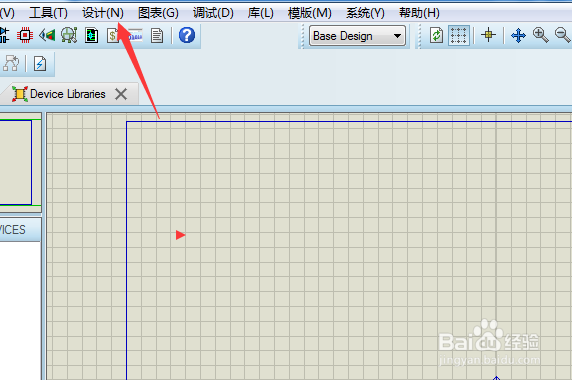Open the 系统(Y) menu
Image resolution: width=572 pixels, height=380 pixels.
click(x=365, y=13)
